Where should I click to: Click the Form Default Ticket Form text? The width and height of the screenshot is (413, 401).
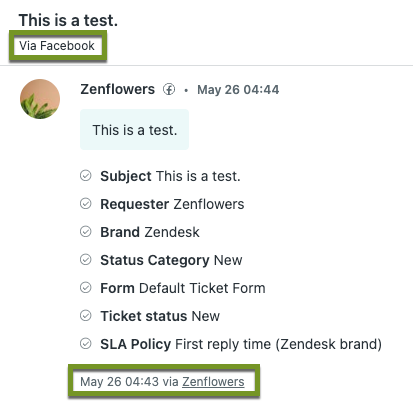point(183,288)
